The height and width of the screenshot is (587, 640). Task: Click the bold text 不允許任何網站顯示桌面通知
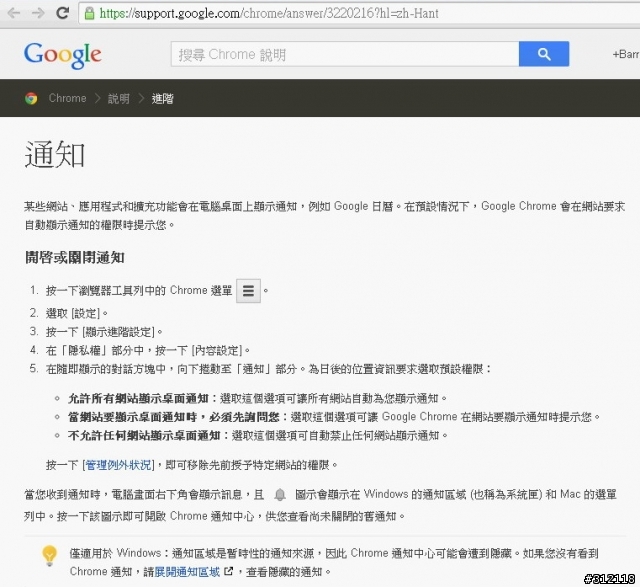coord(144,436)
